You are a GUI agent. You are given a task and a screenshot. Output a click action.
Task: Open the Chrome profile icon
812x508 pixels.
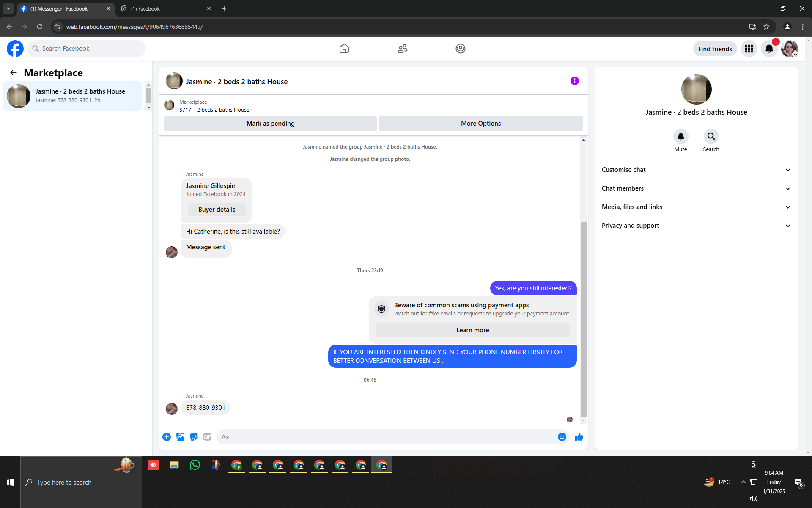pos(787,27)
